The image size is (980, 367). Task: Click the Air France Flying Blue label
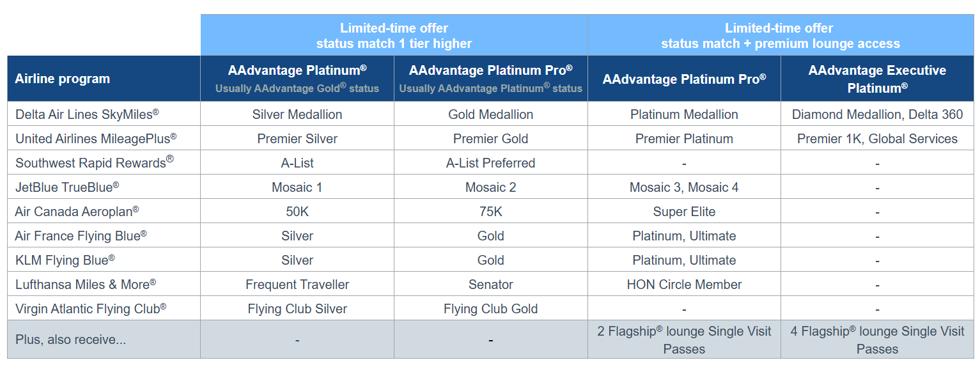(x=81, y=236)
